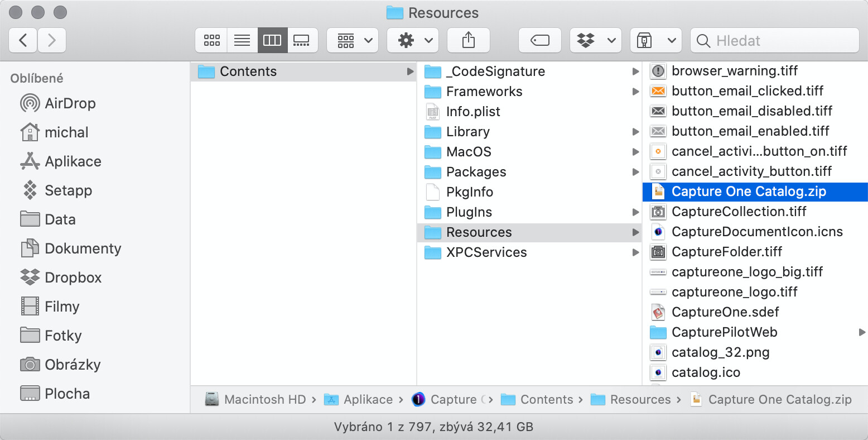
Task: Open the Data folder in sidebar
Action: point(48,219)
